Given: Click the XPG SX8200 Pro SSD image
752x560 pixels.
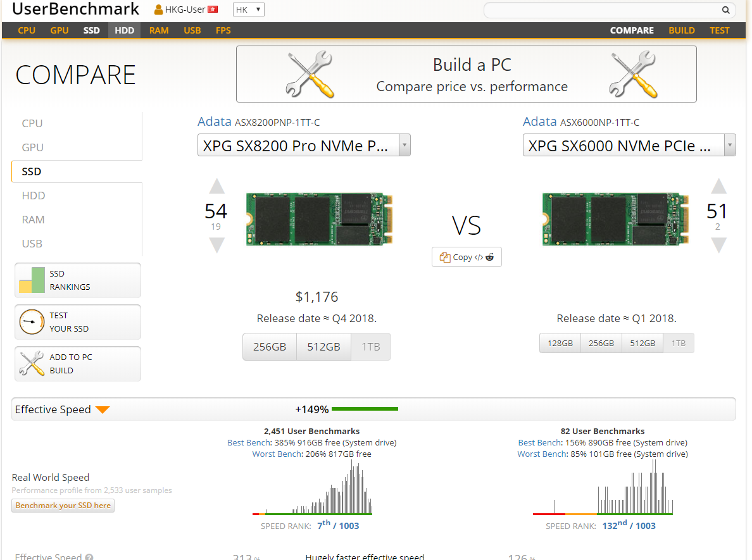Looking at the screenshot, I should tap(320, 219).
